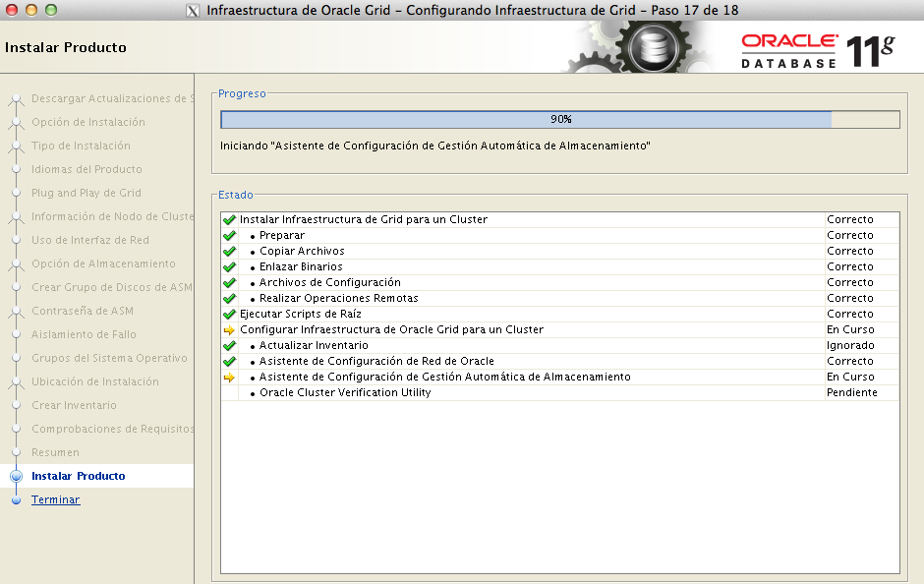924x584 pixels.
Task: Click the Terminar step link
Action: (55, 499)
